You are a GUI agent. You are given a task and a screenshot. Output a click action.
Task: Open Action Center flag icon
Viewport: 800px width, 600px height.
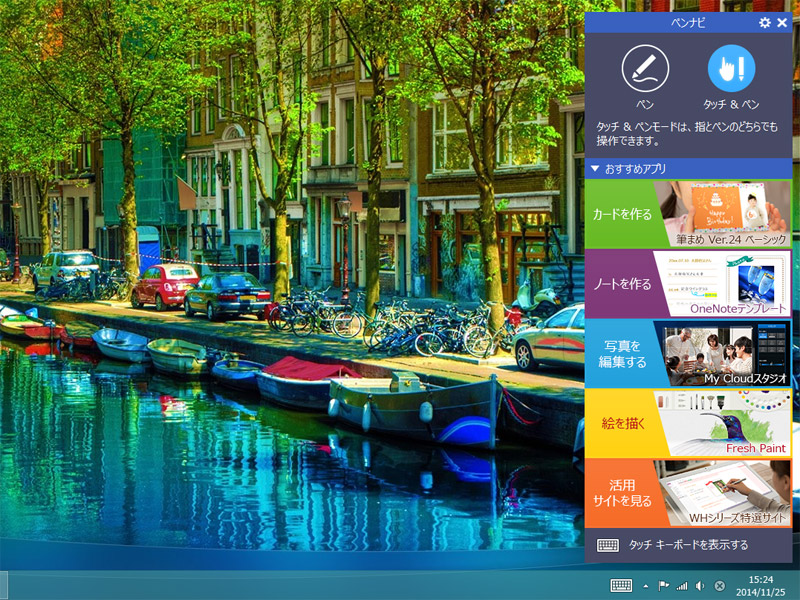tap(663, 585)
